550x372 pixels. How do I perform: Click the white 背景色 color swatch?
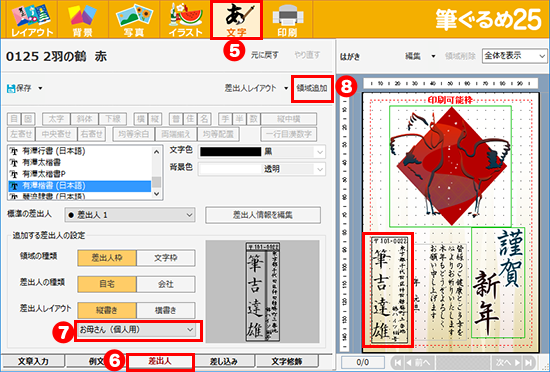coord(230,169)
